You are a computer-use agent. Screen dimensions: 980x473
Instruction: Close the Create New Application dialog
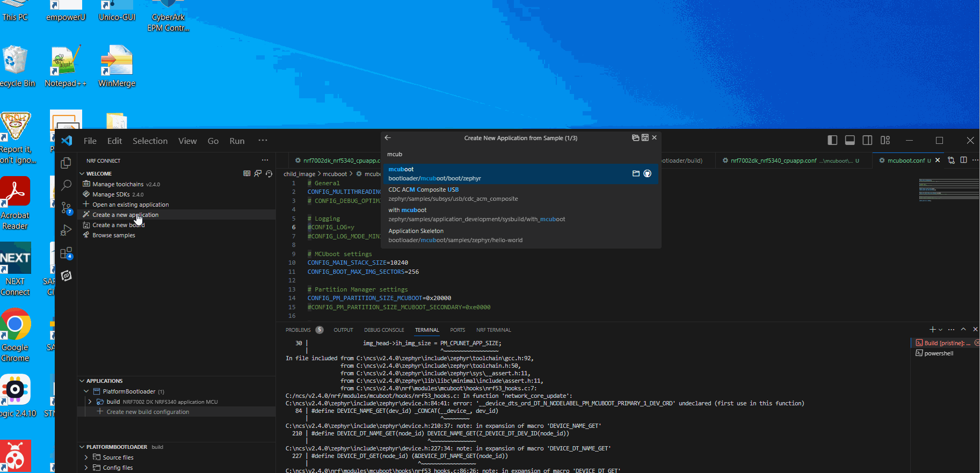click(654, 137)
